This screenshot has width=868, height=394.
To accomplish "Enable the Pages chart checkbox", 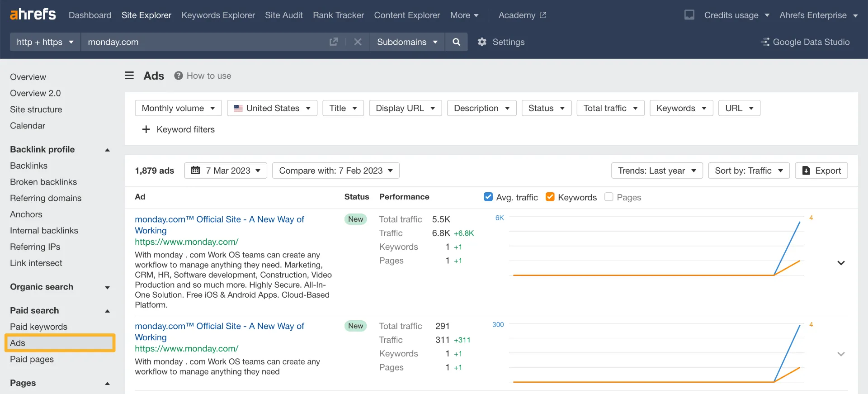I will [x=609, y=197].
